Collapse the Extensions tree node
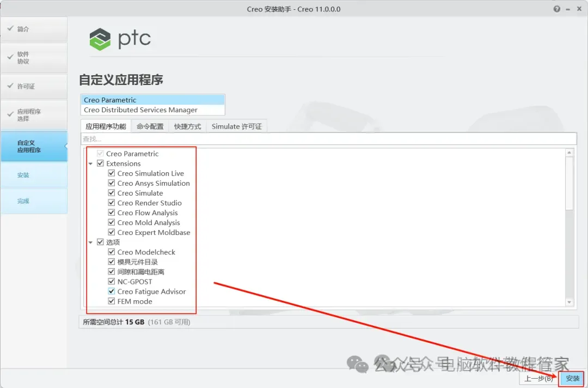The width and height of the screenshot is (588, 388). click(90, 163)
